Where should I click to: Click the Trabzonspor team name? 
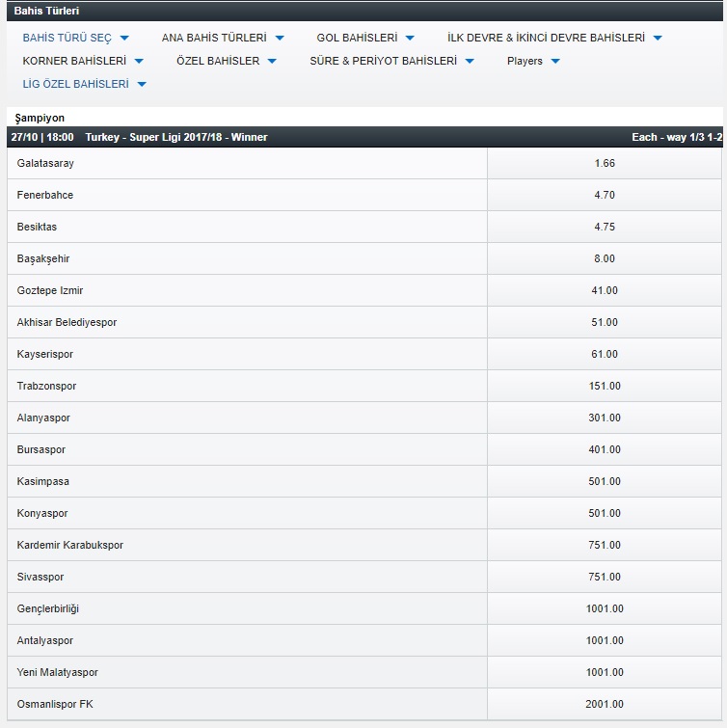pyautogui.click(x=46, y=386)
